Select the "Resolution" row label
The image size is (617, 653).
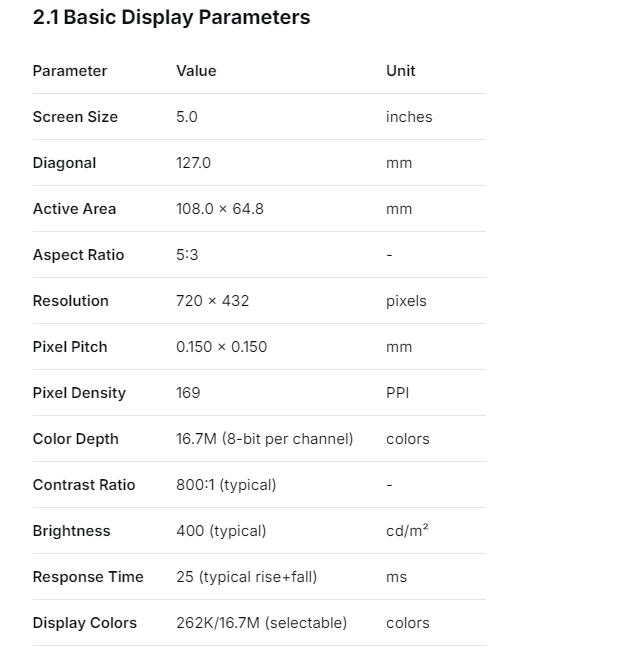[x=70, y=301]
